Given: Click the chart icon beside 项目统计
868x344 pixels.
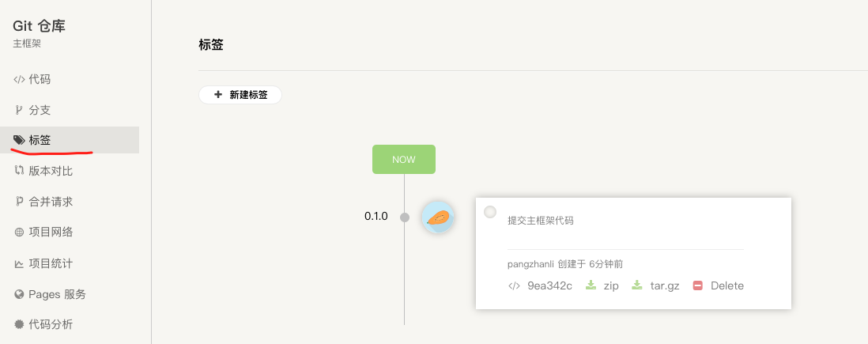Looking at the screenshot, I should pyautogui.click(x=19, y=263).
